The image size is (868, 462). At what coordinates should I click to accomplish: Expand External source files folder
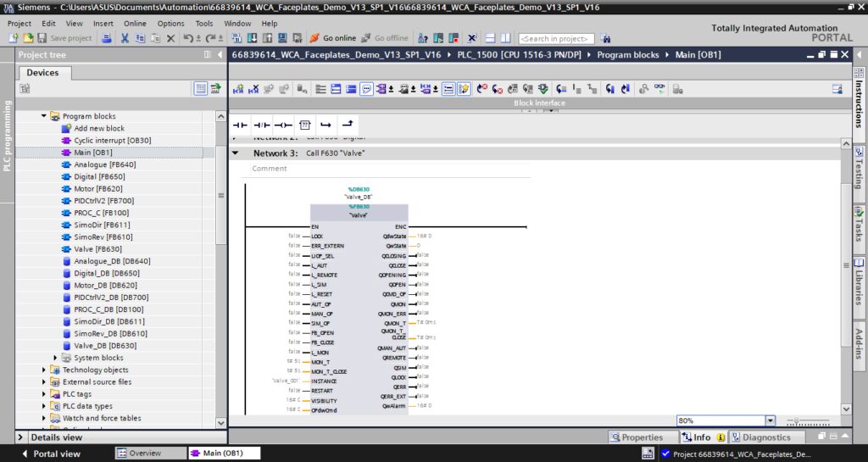44,382
